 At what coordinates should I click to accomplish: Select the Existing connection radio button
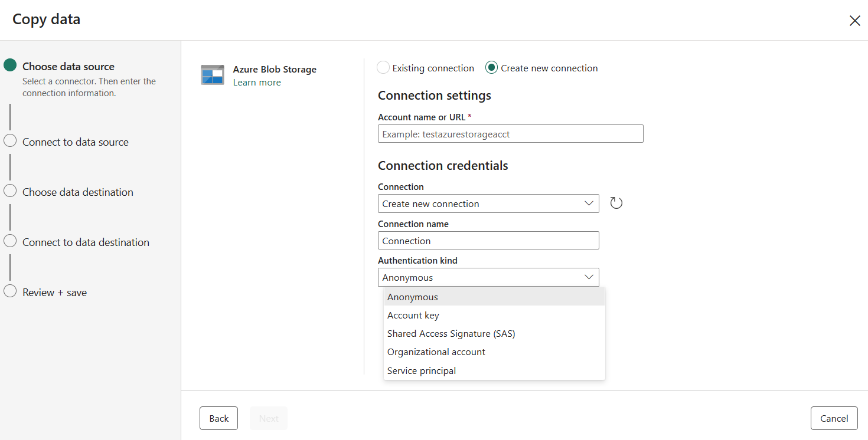coord(382,67)
